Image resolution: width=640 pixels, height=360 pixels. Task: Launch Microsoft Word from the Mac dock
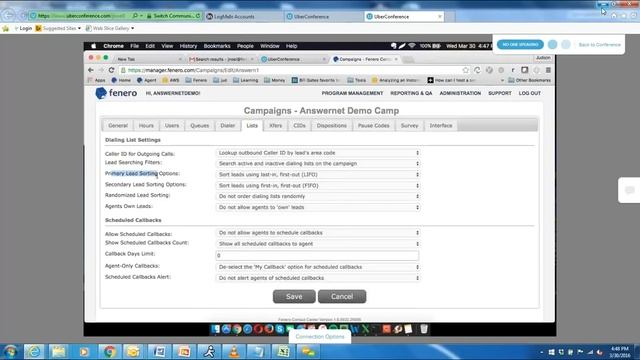[354, 329]
